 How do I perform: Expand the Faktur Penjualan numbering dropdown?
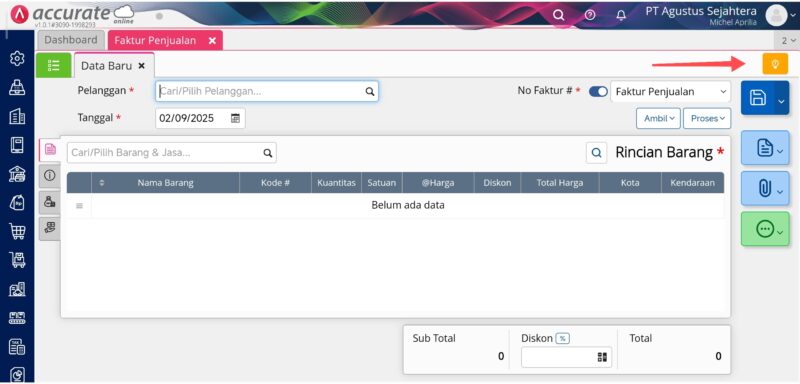[670, 92]
